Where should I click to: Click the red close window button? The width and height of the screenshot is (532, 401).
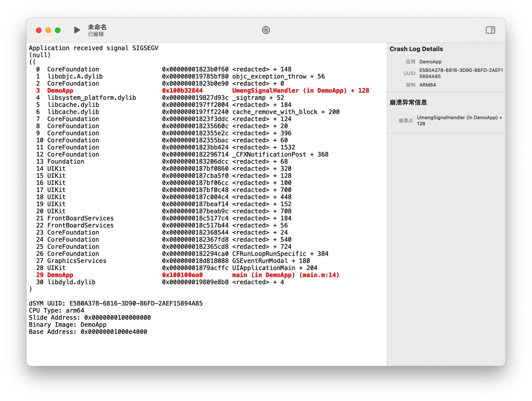click(39, 30)
